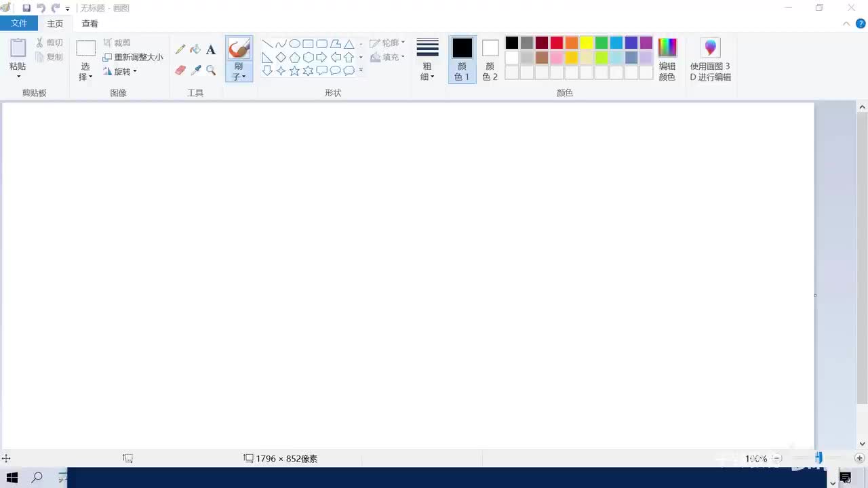Select the Pentagon shape
The image size is (868, 488).
[x=294, y=58]
